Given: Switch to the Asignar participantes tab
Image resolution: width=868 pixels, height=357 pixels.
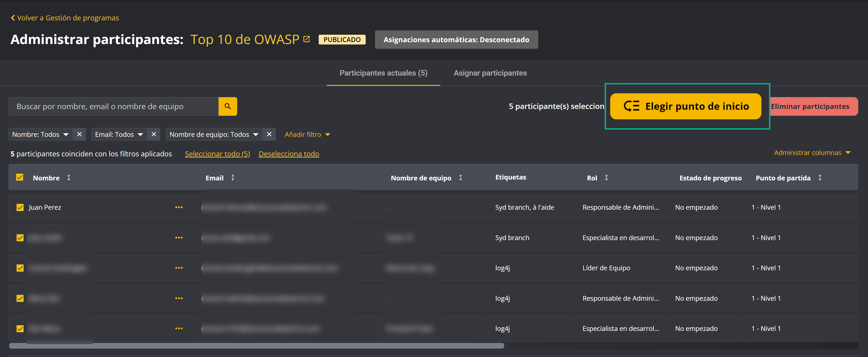Looking at the screenshot, I should pos(490,73).
